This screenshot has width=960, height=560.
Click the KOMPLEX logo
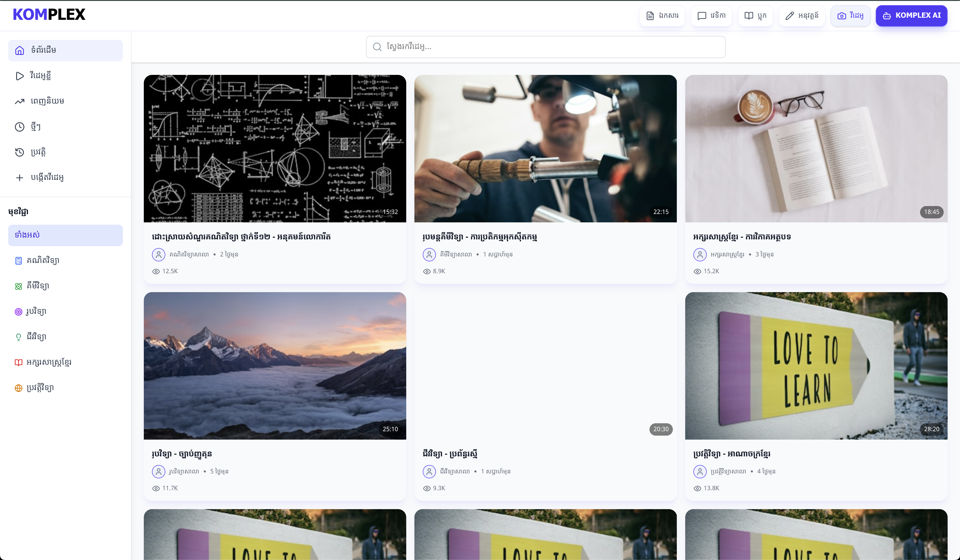[x=49, y=15]
